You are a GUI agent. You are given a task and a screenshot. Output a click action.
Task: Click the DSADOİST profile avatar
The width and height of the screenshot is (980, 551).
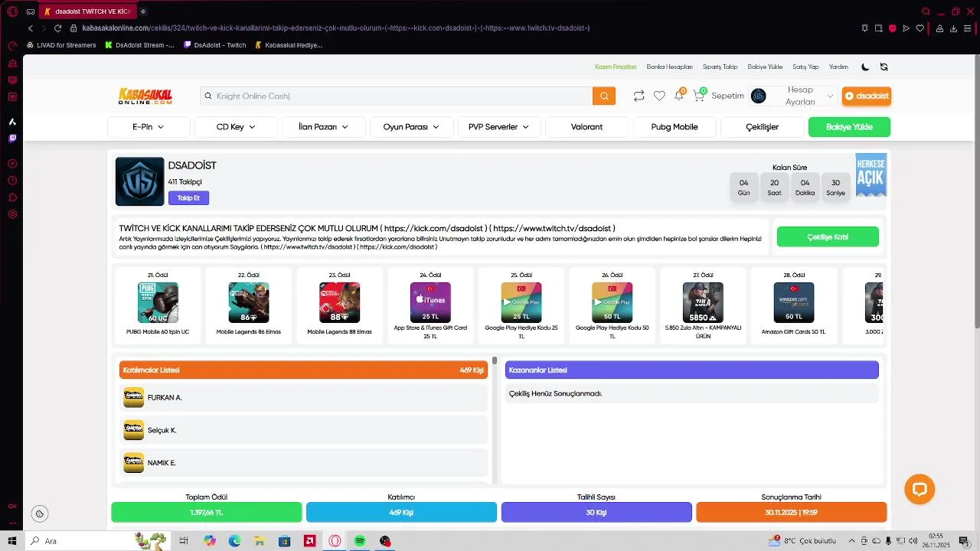139,181
